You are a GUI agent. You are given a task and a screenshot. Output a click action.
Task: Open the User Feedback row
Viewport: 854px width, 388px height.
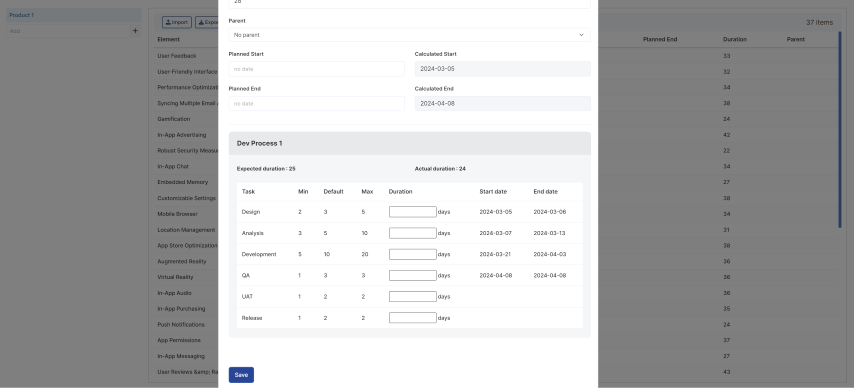point(176,56)
